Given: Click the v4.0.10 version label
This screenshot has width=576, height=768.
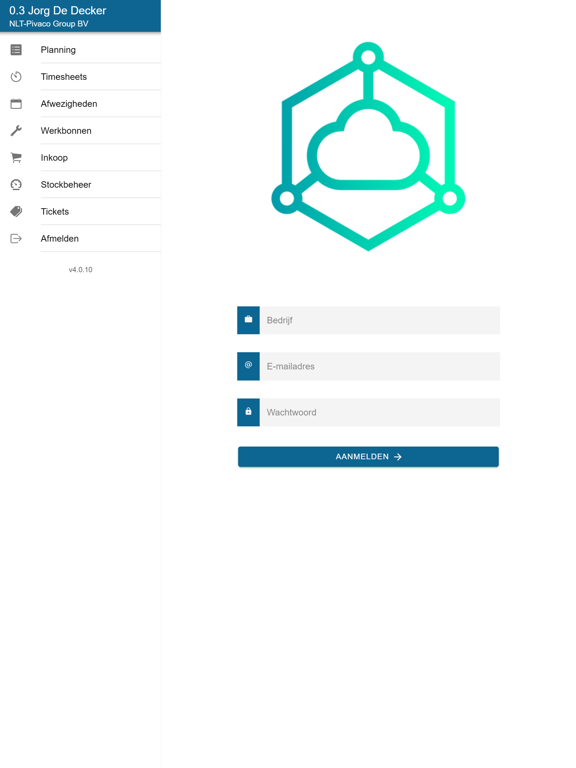Looking at the screenshot, I should coord(80,269).
